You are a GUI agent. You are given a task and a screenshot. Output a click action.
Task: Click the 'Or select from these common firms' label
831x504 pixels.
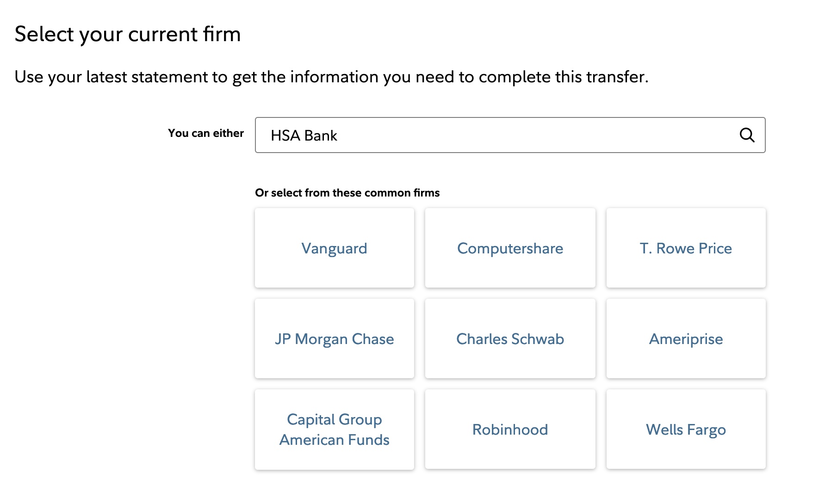(347, 193)
